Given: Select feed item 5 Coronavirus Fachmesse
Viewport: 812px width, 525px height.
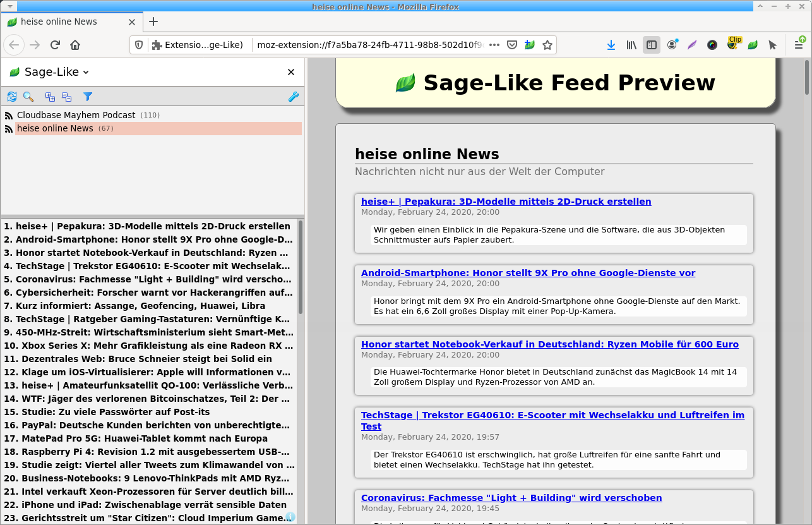Looking at the screenshot, I should [149, 279].
